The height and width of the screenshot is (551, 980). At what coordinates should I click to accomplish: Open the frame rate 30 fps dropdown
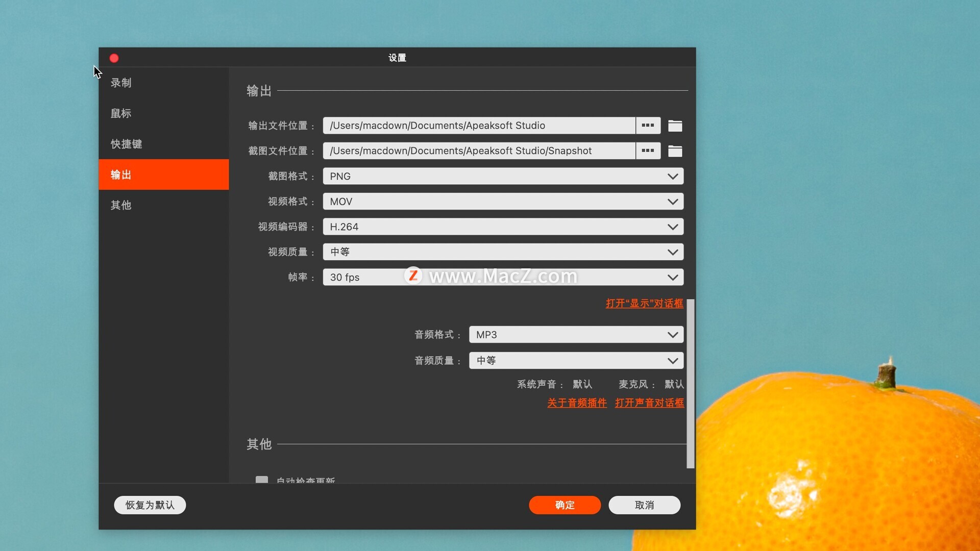coord(503,277)
